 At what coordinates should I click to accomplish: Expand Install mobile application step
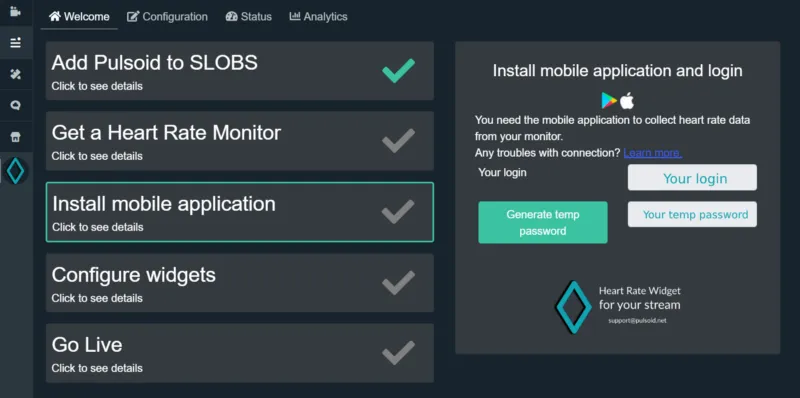[240, 212]
